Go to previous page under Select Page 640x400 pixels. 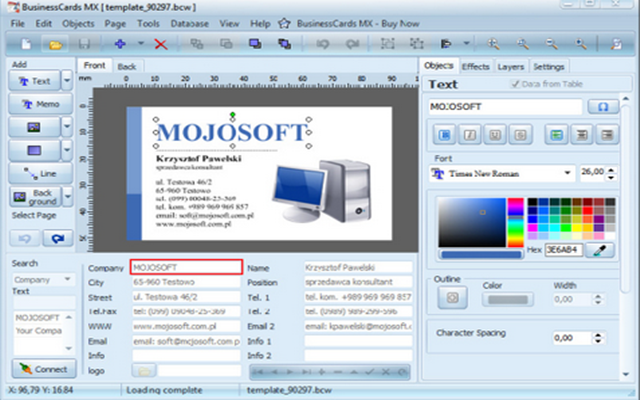click(x=24, y=238)
